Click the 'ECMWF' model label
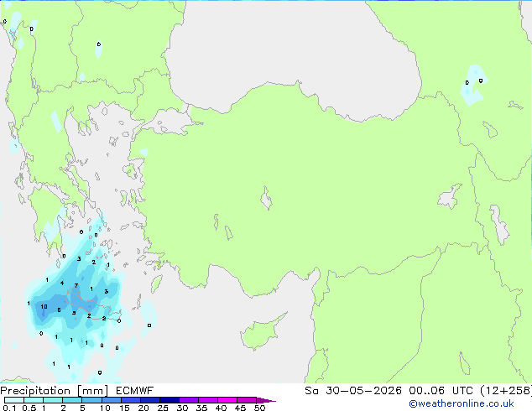The width and height of the screenshot is (532, 411). [135, 391]
